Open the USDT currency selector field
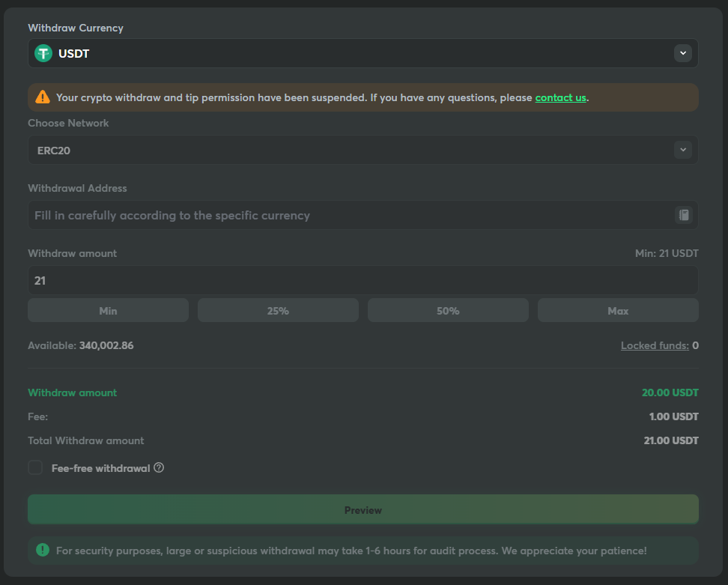Viewport: 728px width, 585px height. pos(352,53)
